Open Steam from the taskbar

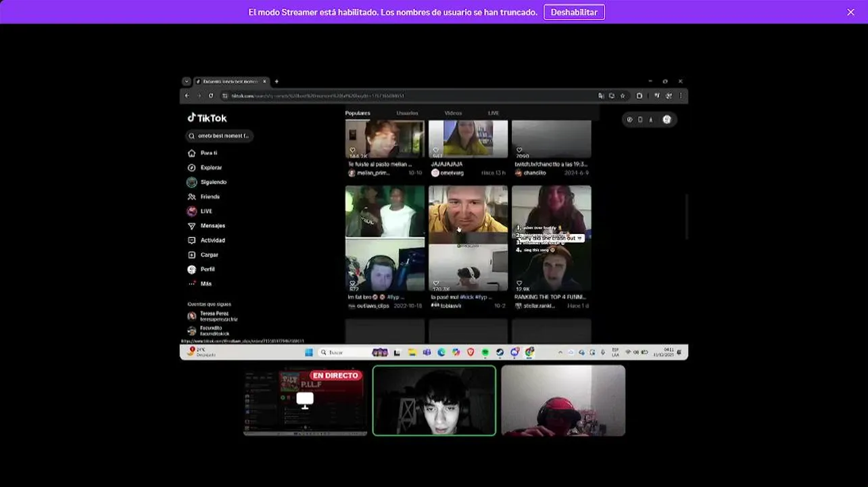[500, 352]
